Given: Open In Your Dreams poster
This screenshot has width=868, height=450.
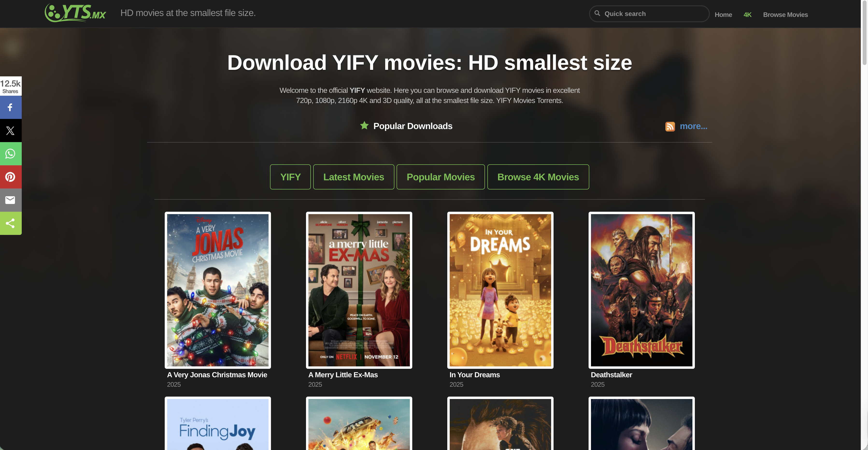Looking at the screenshot, I should 500,290.
